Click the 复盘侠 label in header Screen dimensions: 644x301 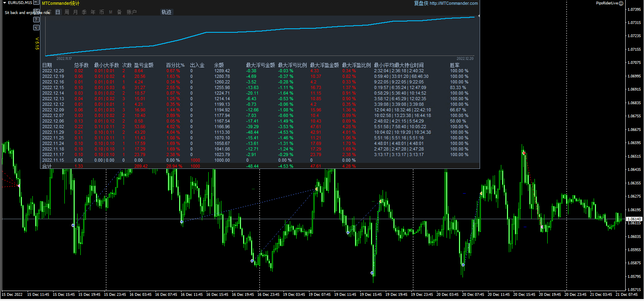click(x=421, y=3)
